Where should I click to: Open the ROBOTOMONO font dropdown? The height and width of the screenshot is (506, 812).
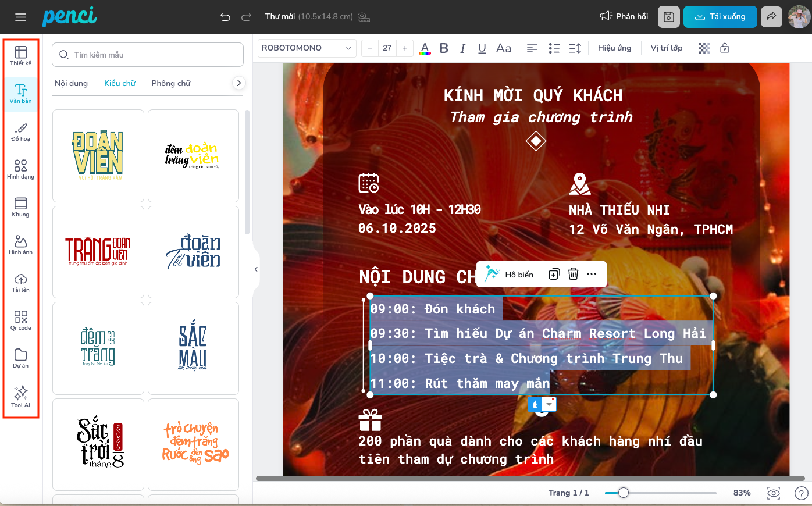307,48
